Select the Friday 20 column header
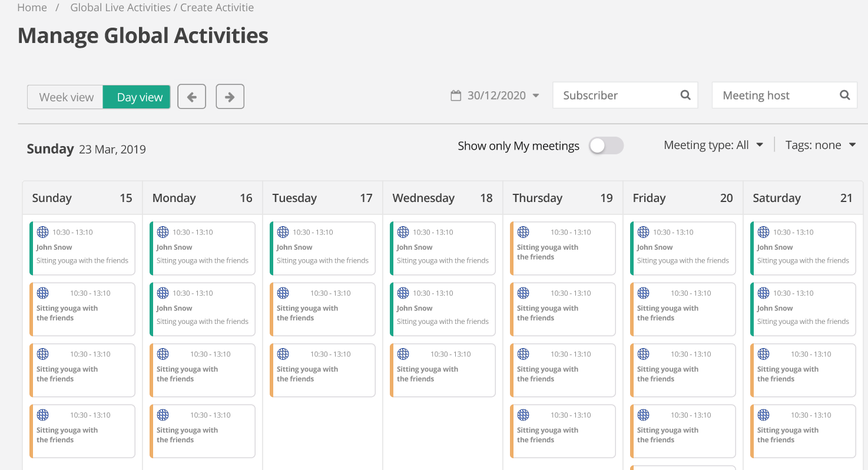Screen dimensions: 868x470 pos(682,198)
